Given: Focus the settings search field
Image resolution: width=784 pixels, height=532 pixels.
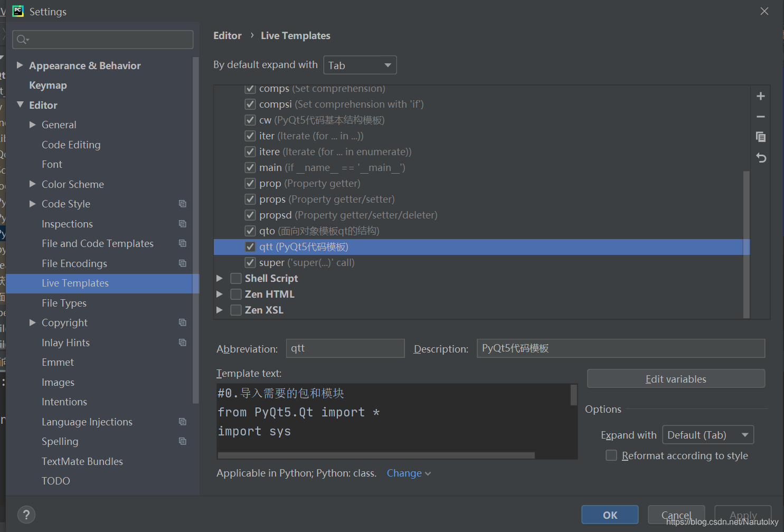Looking at the screenshot, I should click(103, 40).
